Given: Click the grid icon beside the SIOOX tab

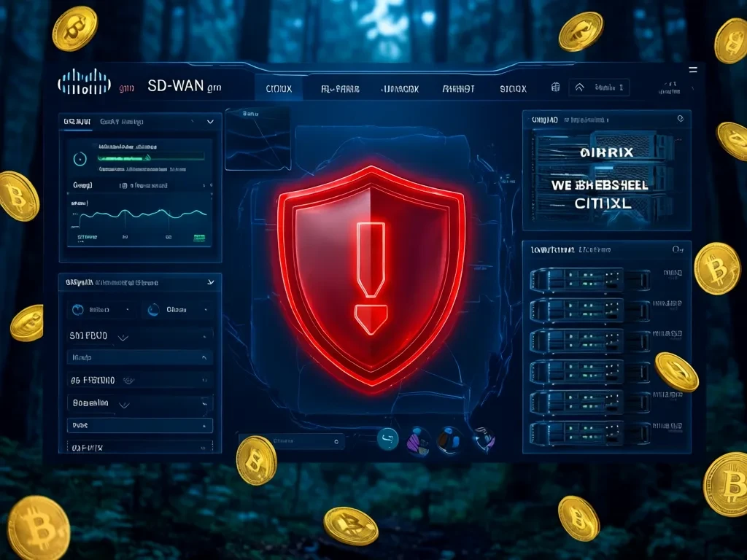Looking at the screenshot, I should pyautogui.click(x=555, y=87).
